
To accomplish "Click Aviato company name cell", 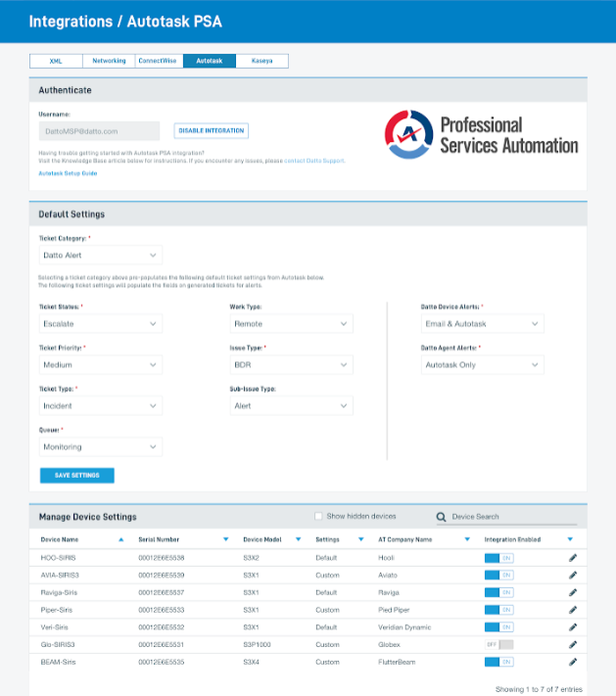I will click(x=387, y=576).
